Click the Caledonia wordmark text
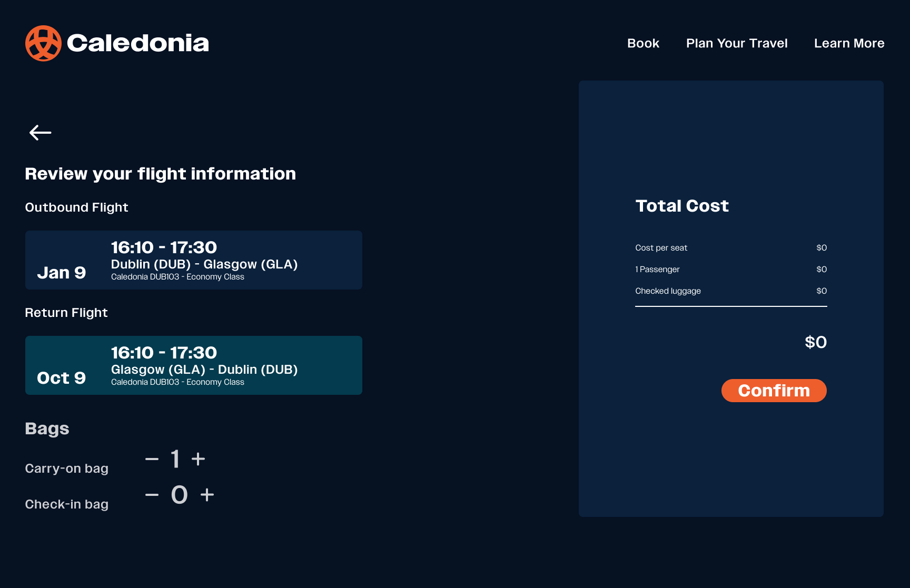 (138, 43)
